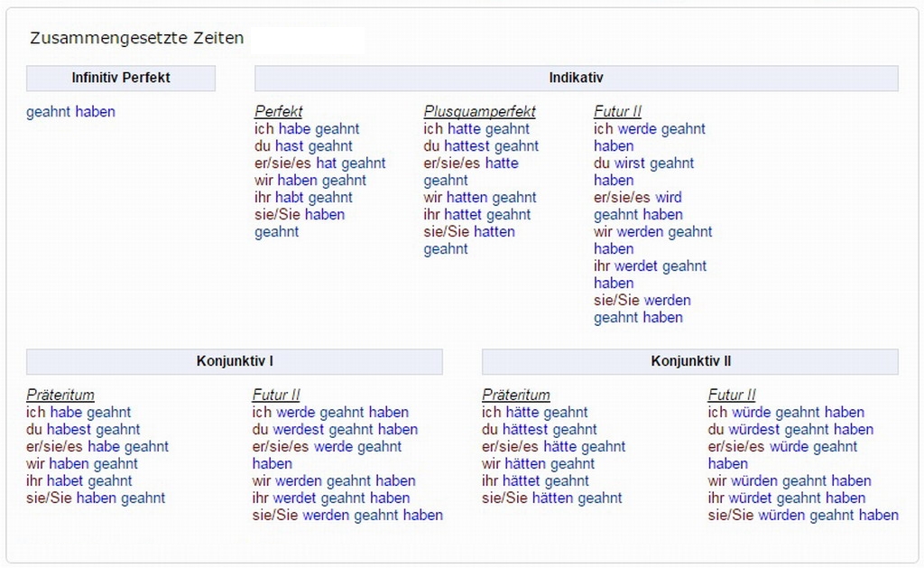Click the 'ihr hättet geahnt' form
The width and height of the screenshot is (924, 568).
tap(535, 481)
